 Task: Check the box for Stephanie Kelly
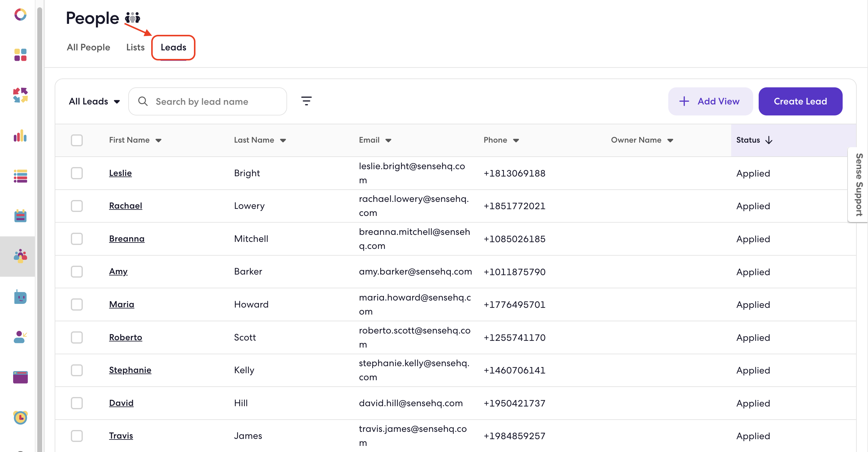coord(77,370)
